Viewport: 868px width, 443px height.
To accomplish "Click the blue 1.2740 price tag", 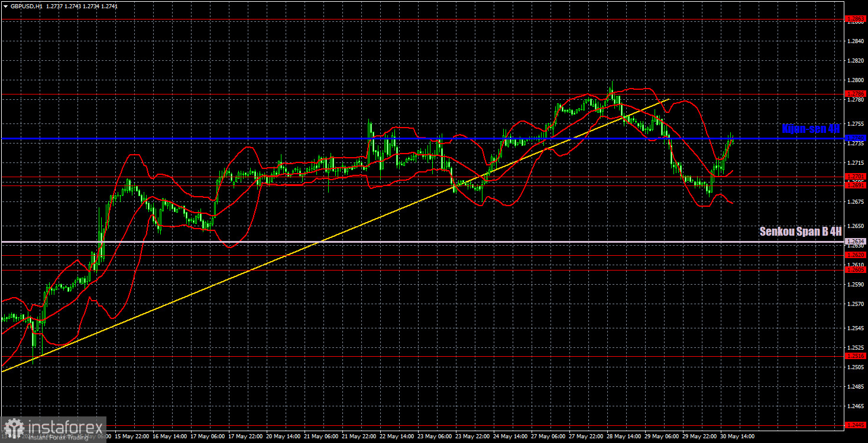I will point(856,138).
